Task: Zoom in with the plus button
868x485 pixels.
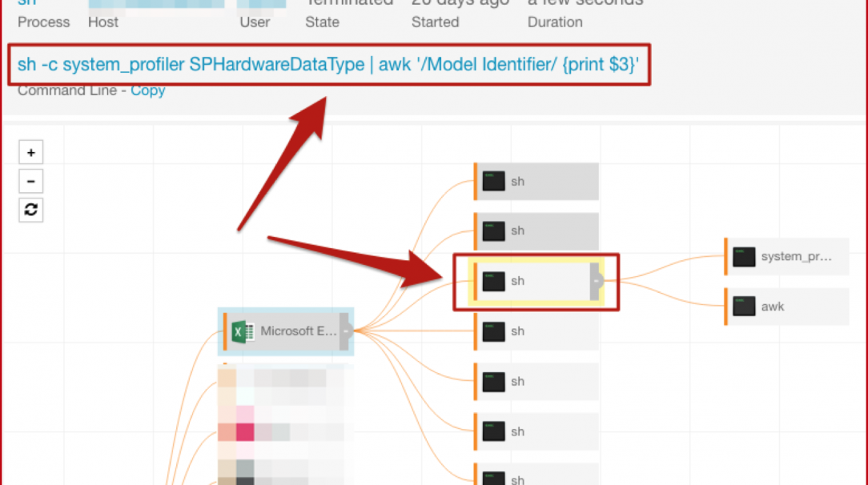Action: (x=30, y=152)
